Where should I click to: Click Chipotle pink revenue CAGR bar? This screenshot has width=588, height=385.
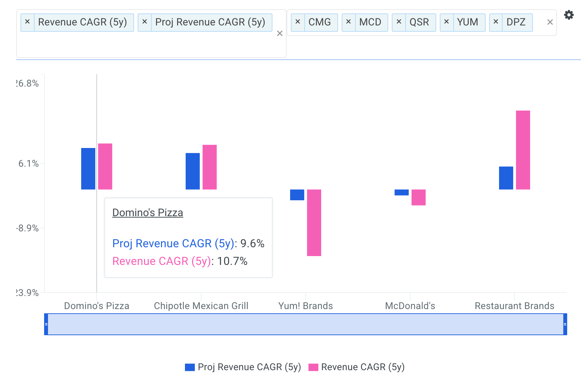[210, 167]
